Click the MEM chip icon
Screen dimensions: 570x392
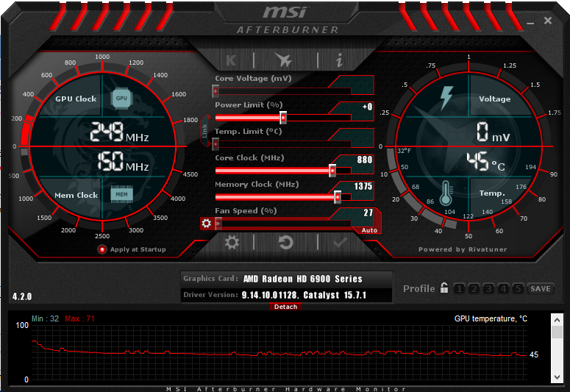[121, 195]
